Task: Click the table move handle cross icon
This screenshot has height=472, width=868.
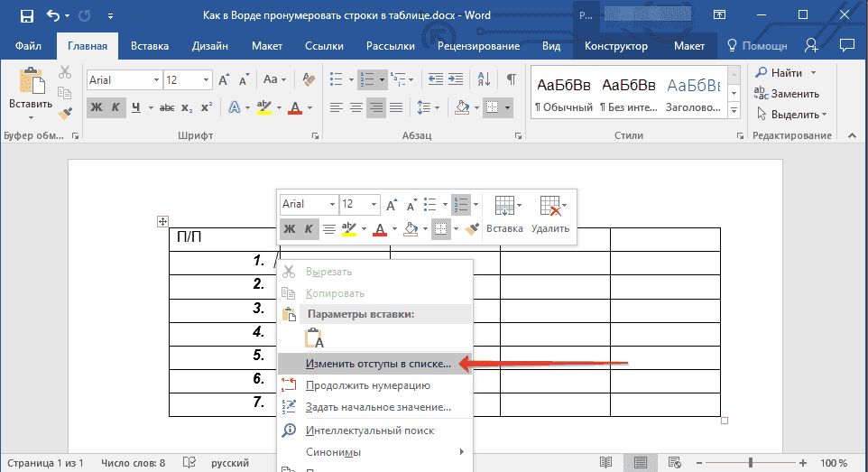Action: pyautogui.click(x=163, y=221)
